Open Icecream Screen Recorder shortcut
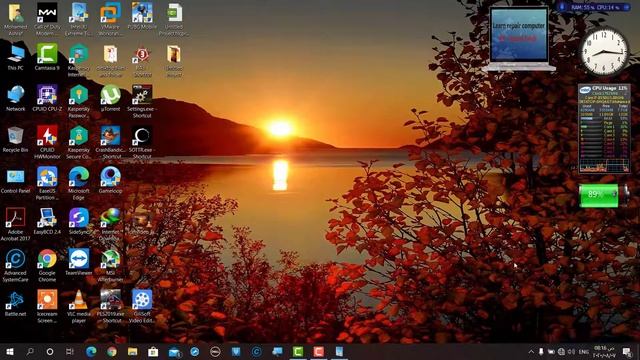This screenshot has width=640, height=360. 47,306
